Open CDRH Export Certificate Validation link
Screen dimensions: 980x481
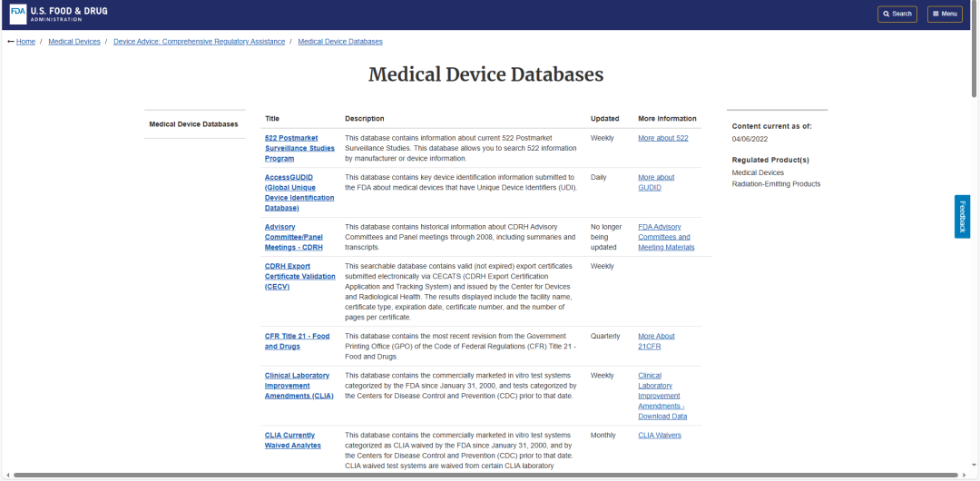coord(299,276)
